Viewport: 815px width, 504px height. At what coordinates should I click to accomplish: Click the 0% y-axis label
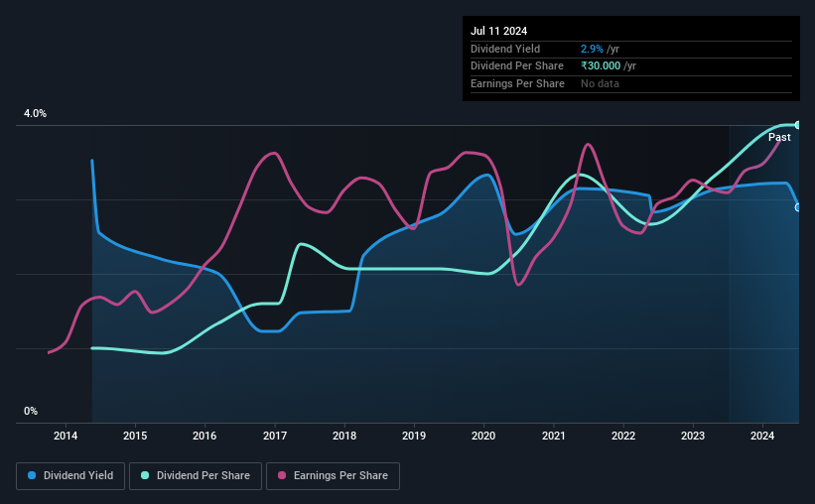(x=31, y=411)
